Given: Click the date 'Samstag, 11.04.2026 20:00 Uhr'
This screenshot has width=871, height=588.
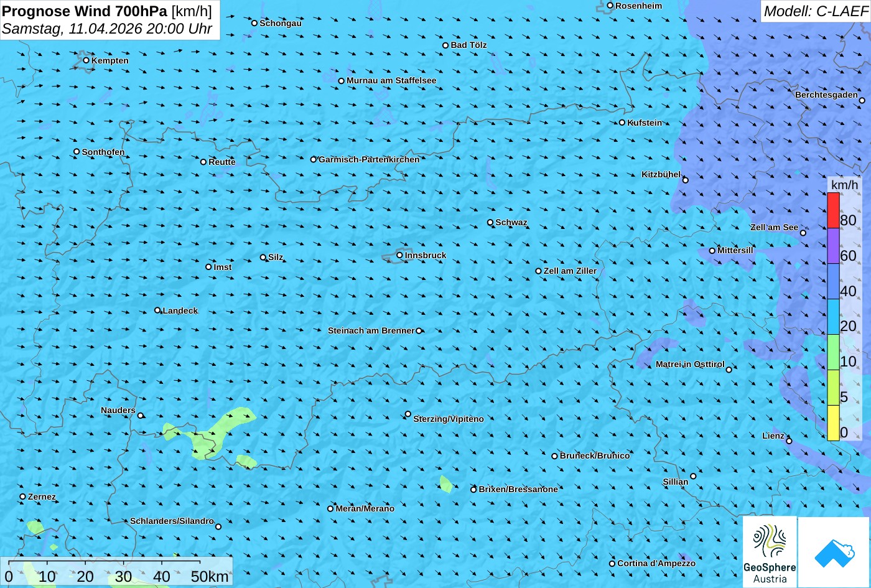Looking at the screenshot, I should pos(107,29).
